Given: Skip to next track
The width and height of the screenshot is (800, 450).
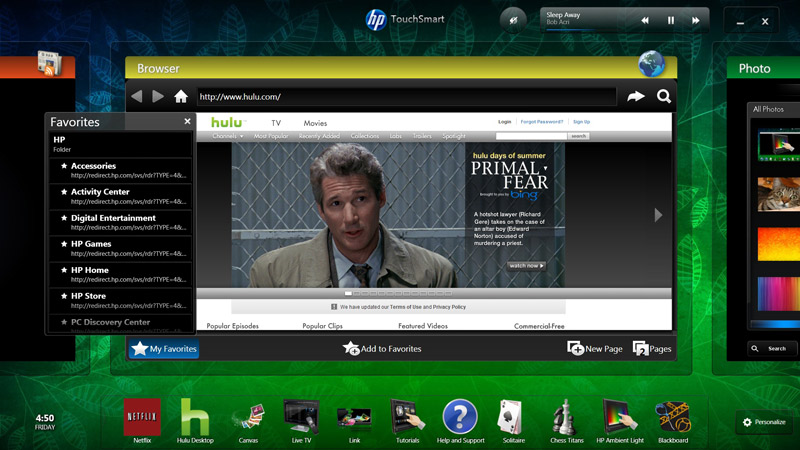Looking at the screenshot, I should 695,20.
